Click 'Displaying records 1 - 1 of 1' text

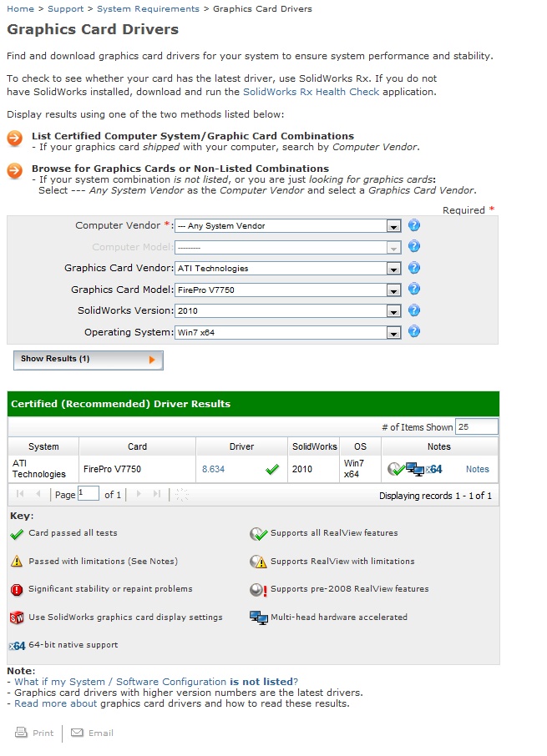click(x=435, y=496)
